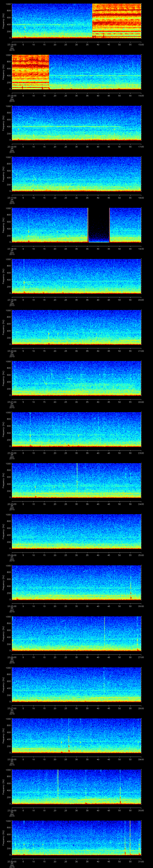Select the spectrogram panel starting at 23:22:00
Viewport: 153px width, 868px height.
[x=77, y=429]
